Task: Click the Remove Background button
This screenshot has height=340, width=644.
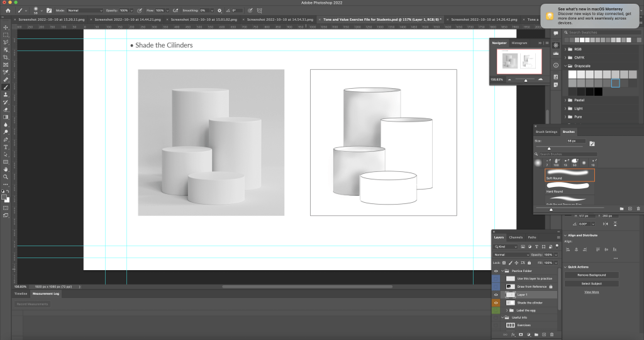Action: coord(591,275)
